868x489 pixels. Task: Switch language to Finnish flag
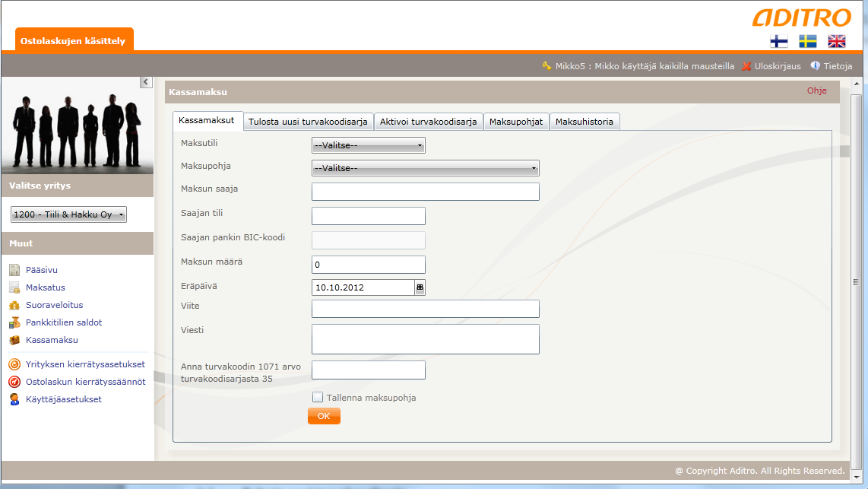click(779, 42)
